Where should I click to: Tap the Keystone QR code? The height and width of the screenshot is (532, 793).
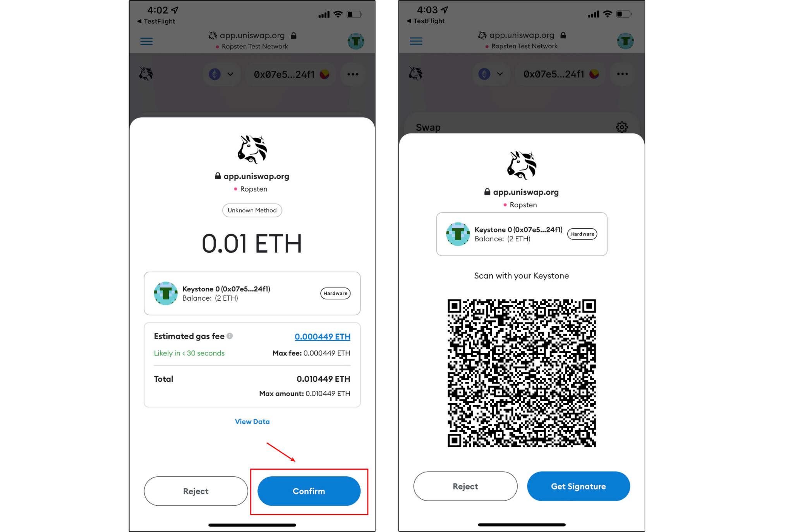[522, 373]
